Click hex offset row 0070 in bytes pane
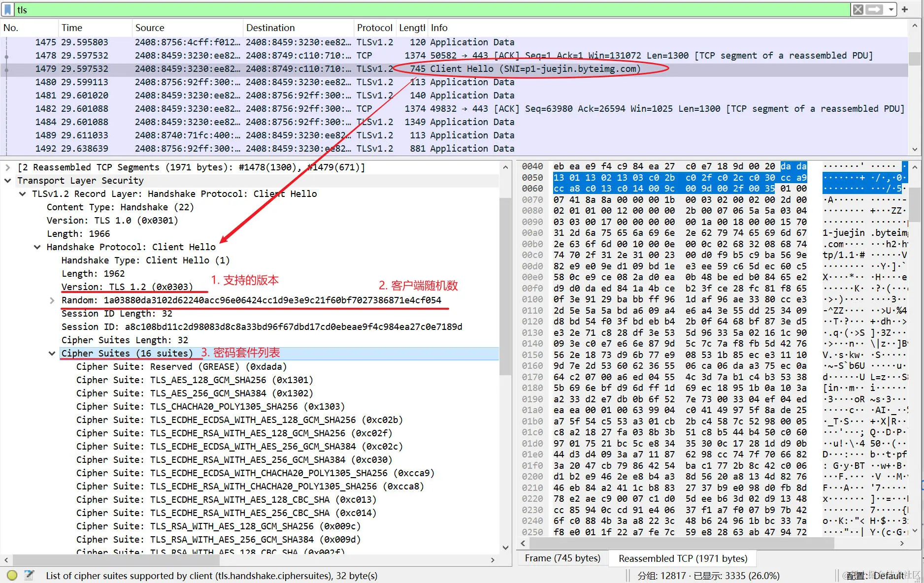Viewport: 924px width, 583px height. point(532,200)
